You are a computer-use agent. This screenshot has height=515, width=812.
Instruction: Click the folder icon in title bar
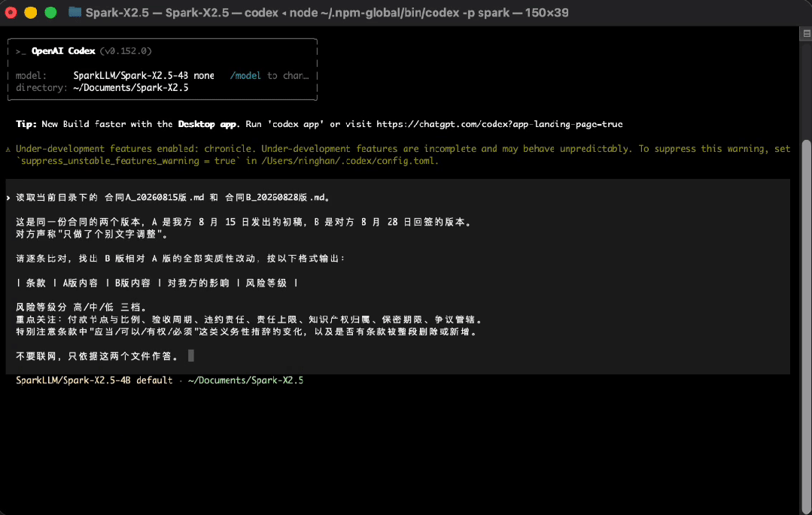75,13
